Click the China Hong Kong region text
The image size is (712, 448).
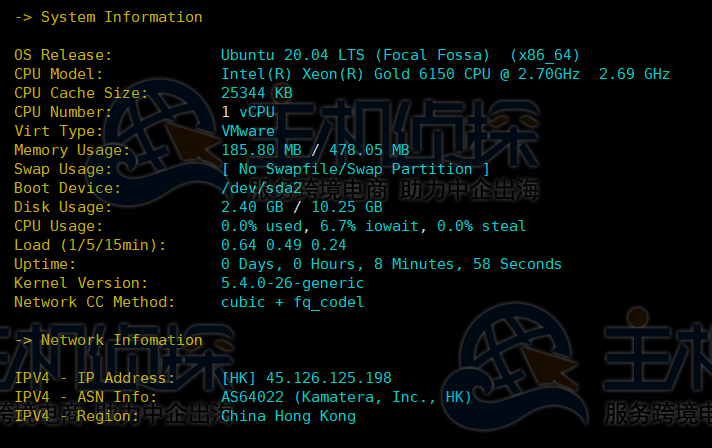pyautogui.click(x=288, y=416)
